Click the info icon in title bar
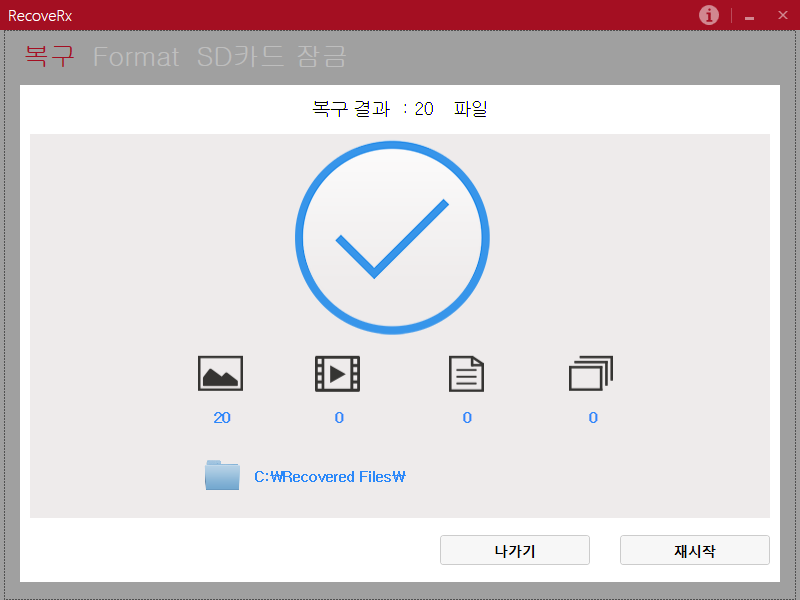This screenshot has height=600, width=800. coord(709,15)
